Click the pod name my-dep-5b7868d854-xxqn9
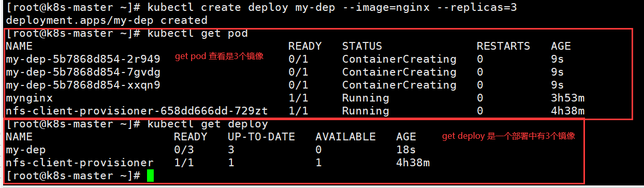The image size is (644, 188). coord(83,85)
